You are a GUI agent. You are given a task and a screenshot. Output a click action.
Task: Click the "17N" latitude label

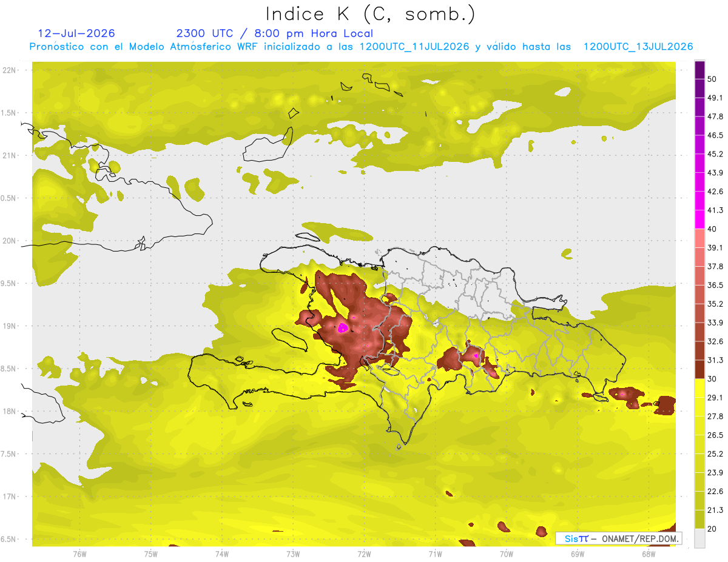point(9,497)
